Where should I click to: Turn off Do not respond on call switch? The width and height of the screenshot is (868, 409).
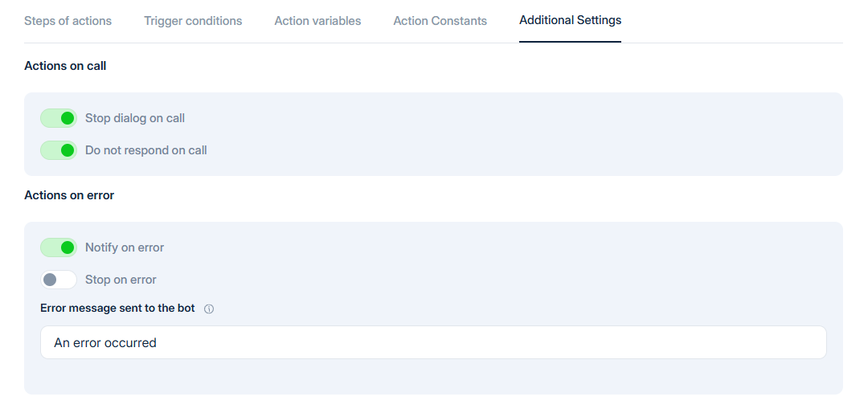(59, 150)
